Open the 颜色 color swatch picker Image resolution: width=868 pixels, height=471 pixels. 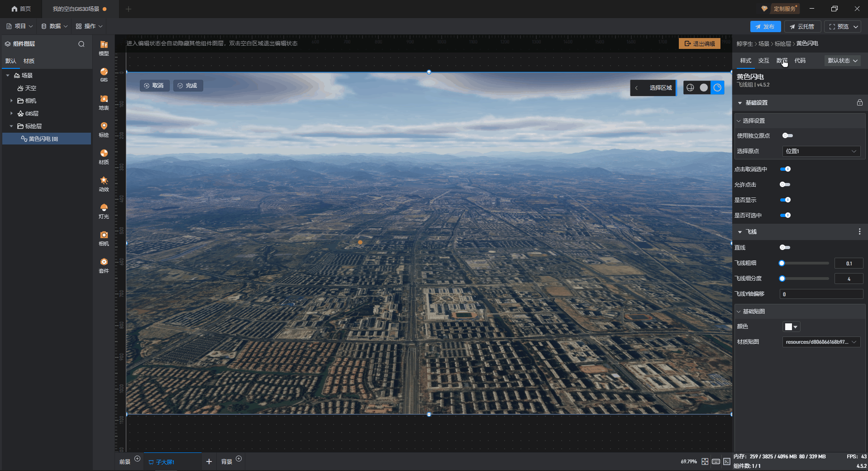click(x=791, y=327)
